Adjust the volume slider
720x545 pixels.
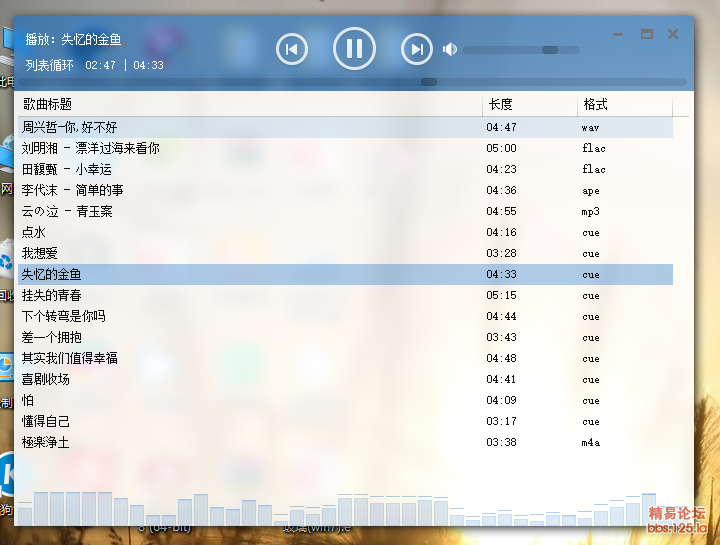pyautogui.click(x=522, y=50)
